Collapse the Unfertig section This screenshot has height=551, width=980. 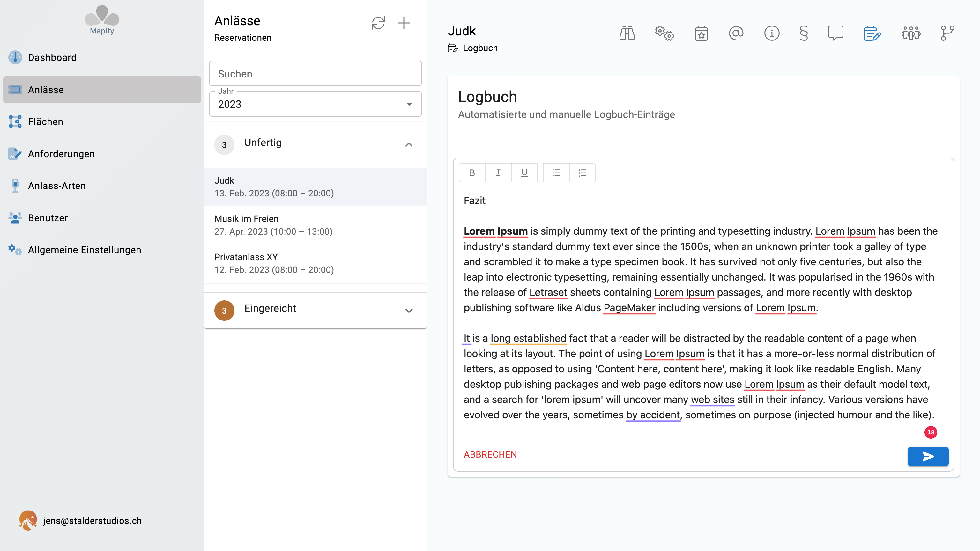click(409, 145)
